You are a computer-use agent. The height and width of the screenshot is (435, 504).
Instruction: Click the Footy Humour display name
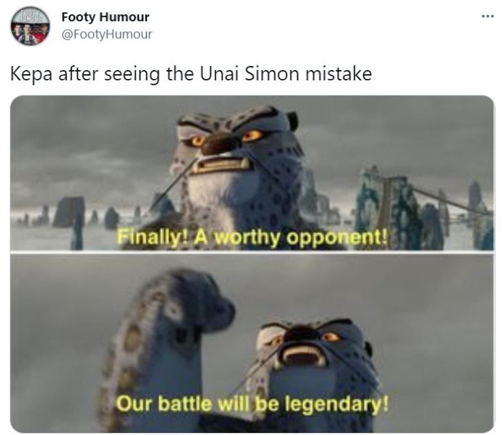click(105, 17)
